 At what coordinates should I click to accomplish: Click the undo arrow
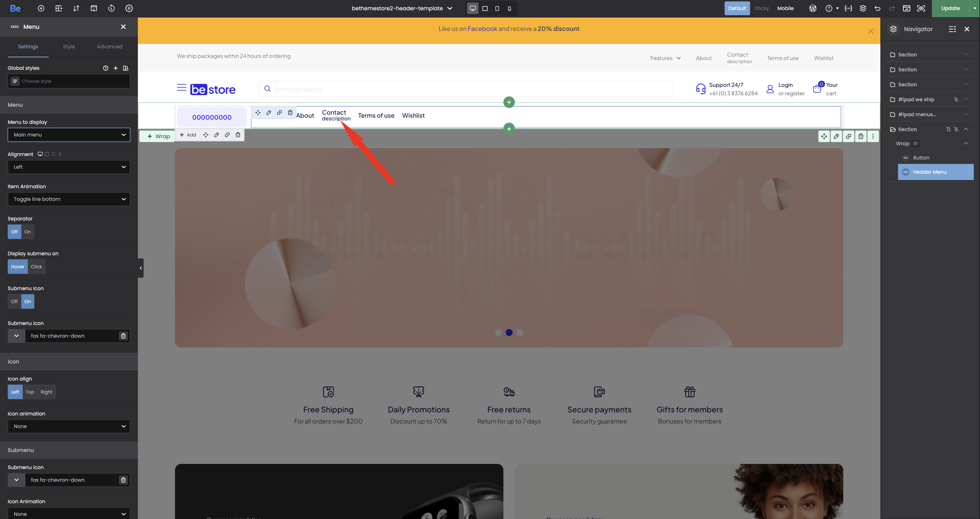877,8
